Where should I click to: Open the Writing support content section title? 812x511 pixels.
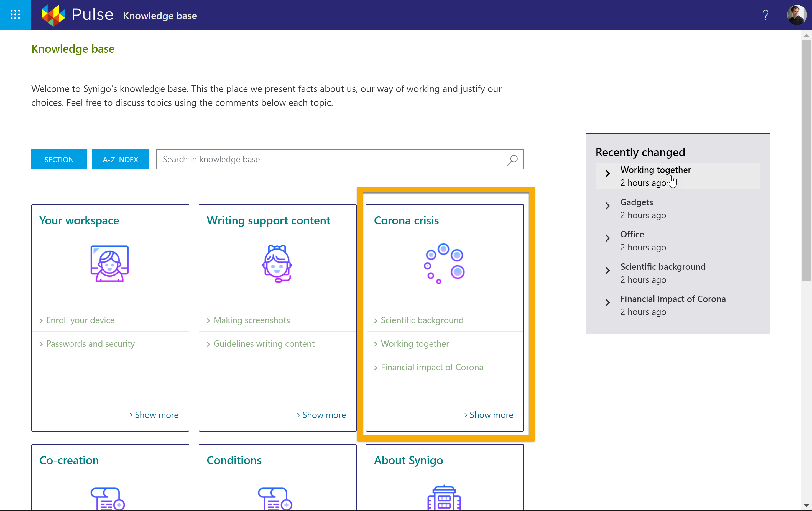pos(268,220)
